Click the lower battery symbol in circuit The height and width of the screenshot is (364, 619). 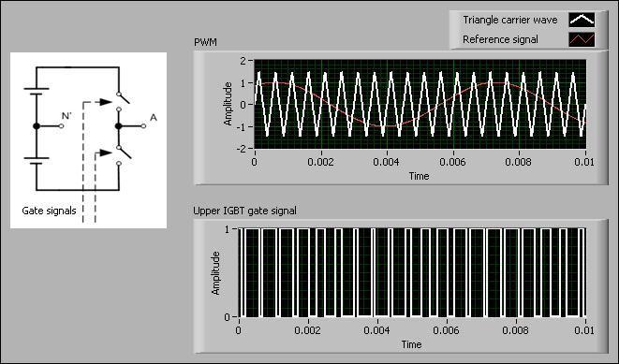[x=37, y=161]
